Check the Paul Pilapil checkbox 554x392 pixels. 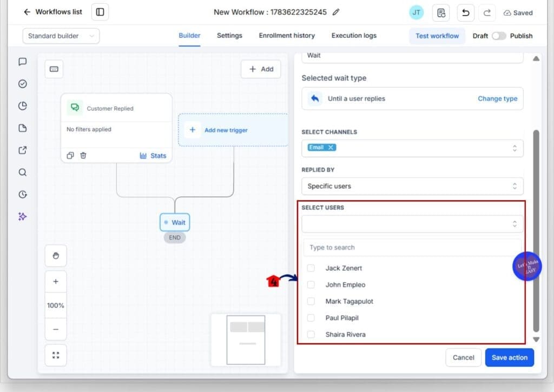point(311,318)
